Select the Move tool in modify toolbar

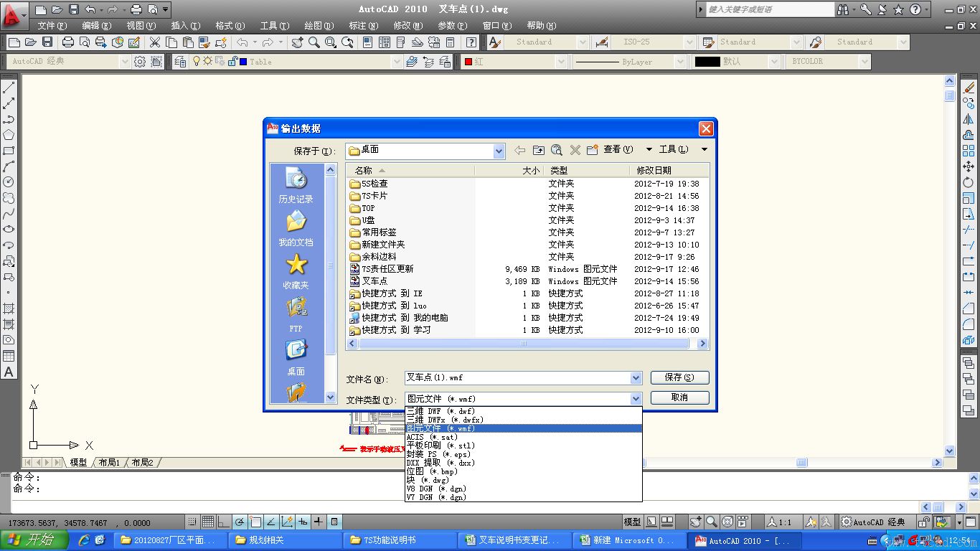pyautogui.click(x=969, y=166)
